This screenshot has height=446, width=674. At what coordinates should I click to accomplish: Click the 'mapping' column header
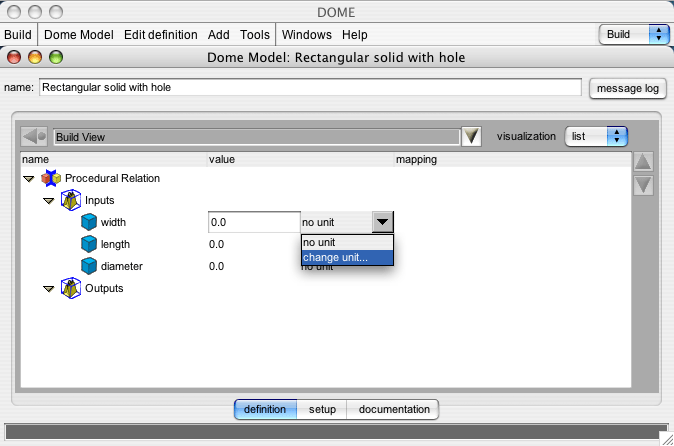[x=513, y=159]
